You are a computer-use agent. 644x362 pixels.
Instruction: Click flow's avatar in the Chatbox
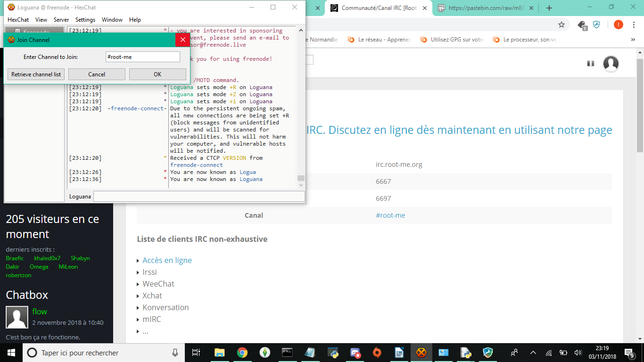17,317
